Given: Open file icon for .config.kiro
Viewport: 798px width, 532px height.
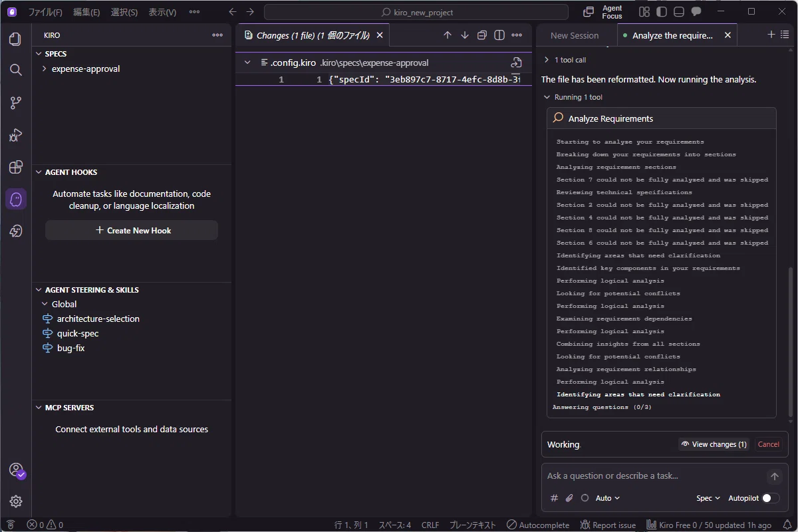Looking at the screenshot, I should 516,63.
